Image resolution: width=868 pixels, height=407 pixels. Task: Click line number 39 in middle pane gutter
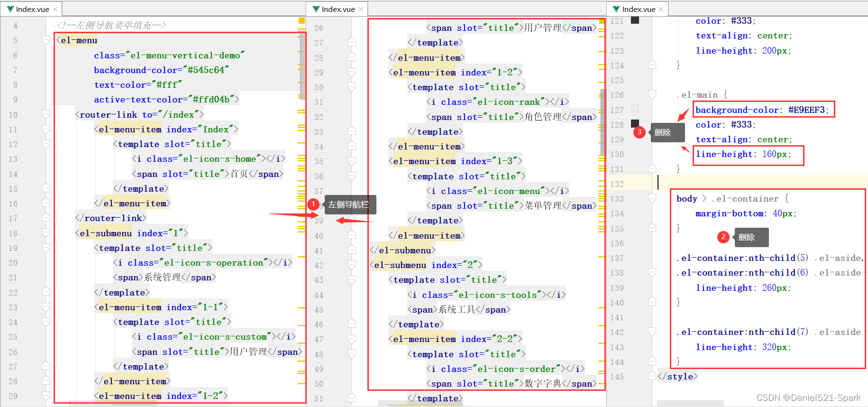(x=319, y=221)
